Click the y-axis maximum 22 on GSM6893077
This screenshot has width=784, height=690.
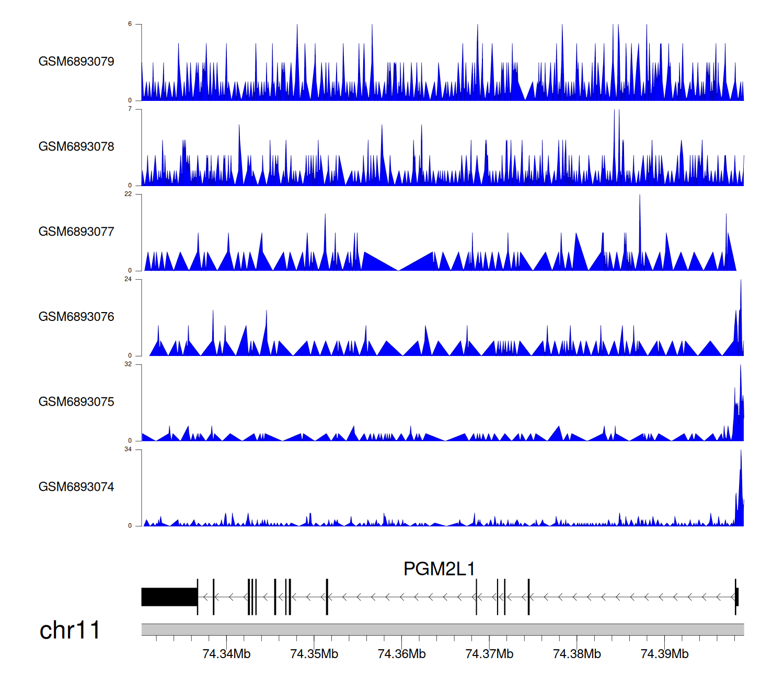coord(128,194)
